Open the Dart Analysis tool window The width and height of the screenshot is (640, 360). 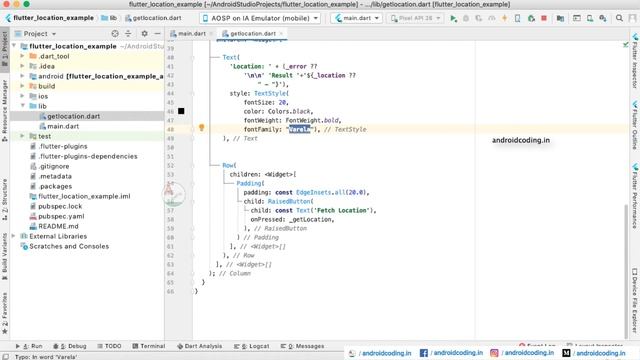coord(200,346)
